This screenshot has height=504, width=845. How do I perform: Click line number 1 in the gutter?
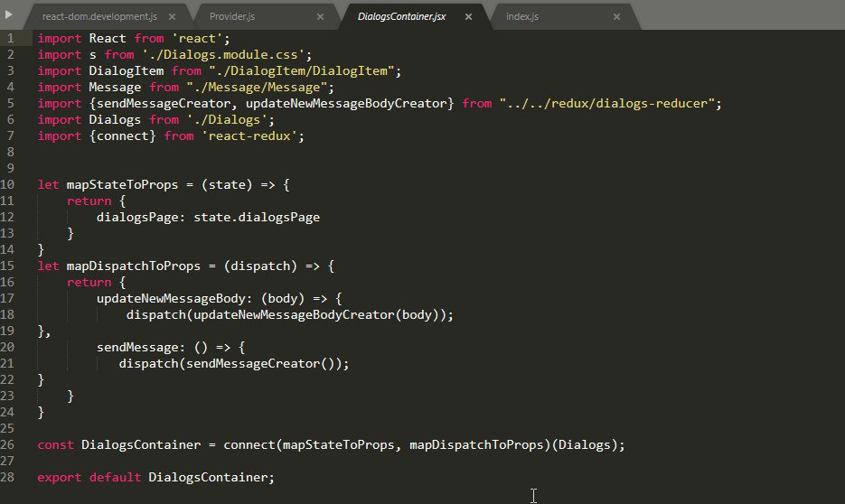(10, 38)
